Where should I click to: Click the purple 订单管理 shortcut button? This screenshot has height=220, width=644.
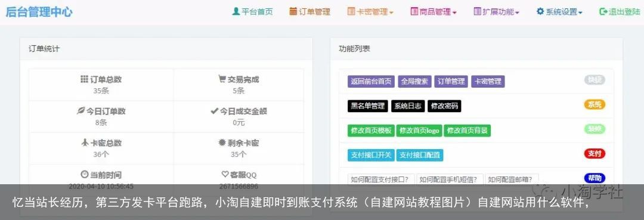451,81
